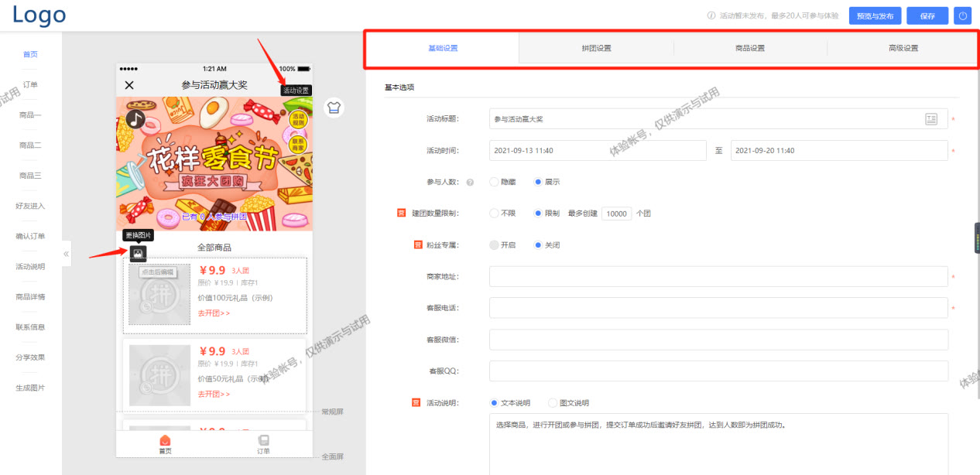Screen dimensions: 980x475
Task: Click the music note icon on the banner
Action: (x=134, y=118)
